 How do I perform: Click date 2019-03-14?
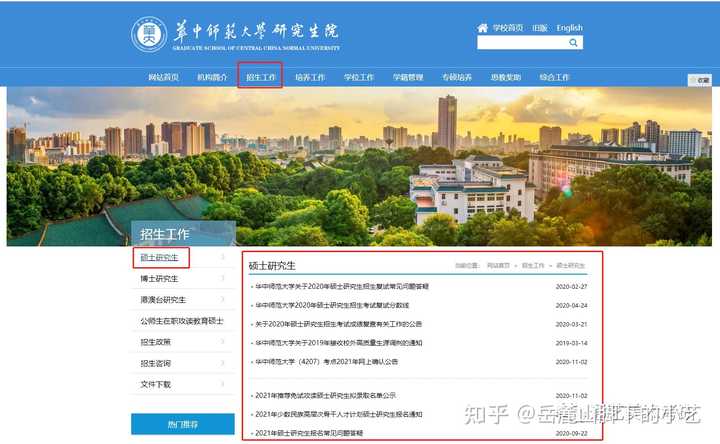[571, 343]
